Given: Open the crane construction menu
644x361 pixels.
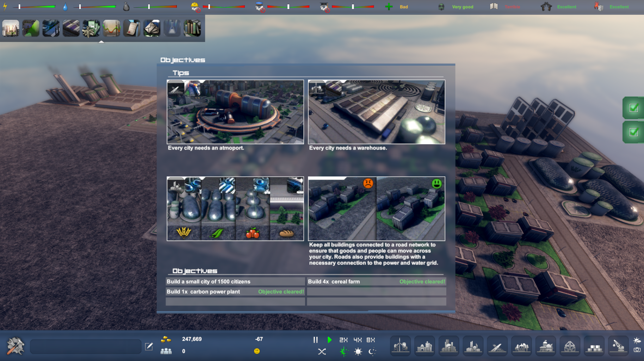Looking at the screenshot, I should click(618, 346).
